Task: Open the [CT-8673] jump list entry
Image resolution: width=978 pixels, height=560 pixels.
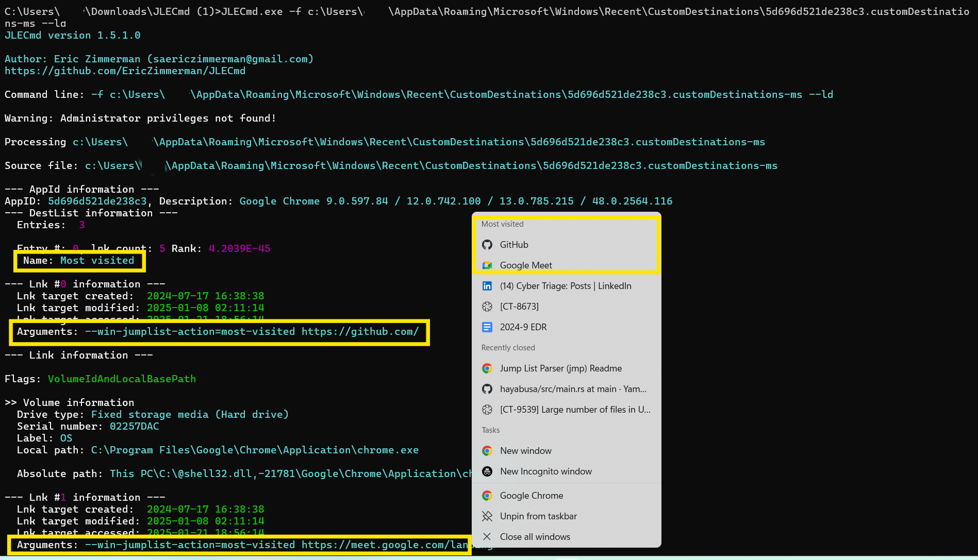Action: (566, 307)
